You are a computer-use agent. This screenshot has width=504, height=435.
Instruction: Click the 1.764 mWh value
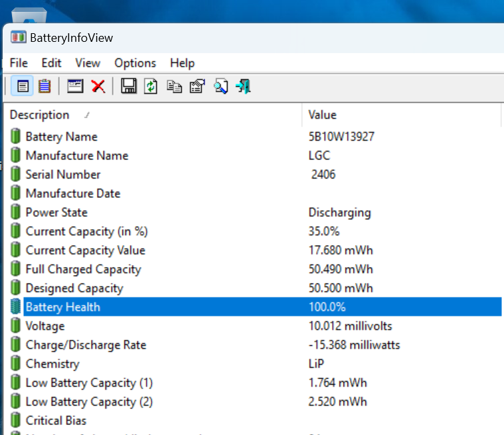[x=337, y=383]
